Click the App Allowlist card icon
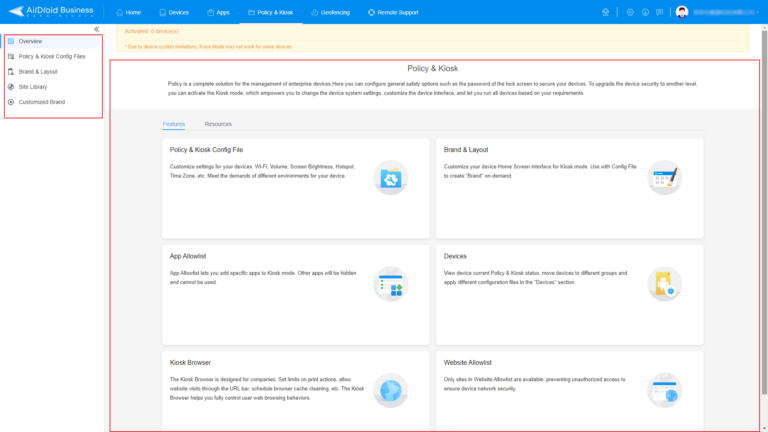The width and height of the screenshot is (768, 432). click(390, 284)
